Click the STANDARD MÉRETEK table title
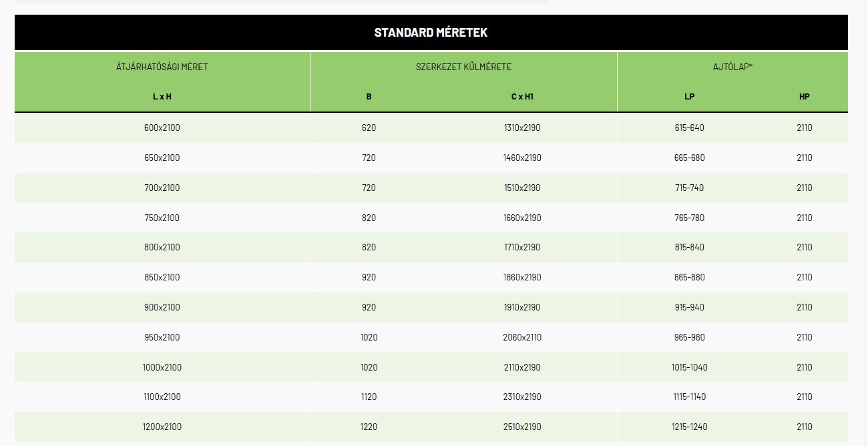Image resolution: width=868 pixels, height=446 pixels. point(431,32)
